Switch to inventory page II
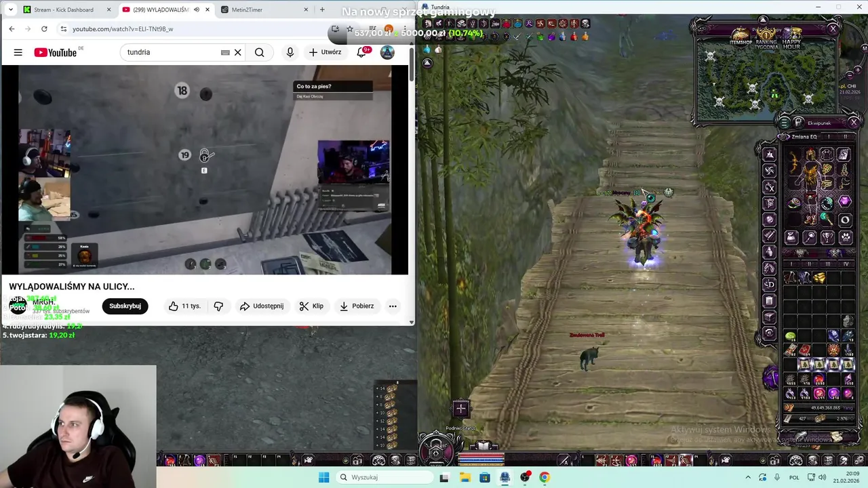The width and height of the screenshot is (868, 488). click(x=810, y=264)
